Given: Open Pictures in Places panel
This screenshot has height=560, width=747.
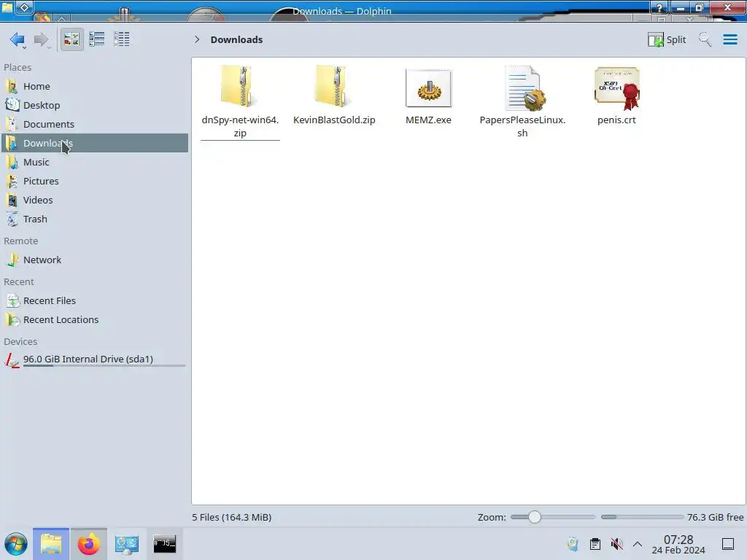Looking at the screenshot, I should [x=95, y=182].
